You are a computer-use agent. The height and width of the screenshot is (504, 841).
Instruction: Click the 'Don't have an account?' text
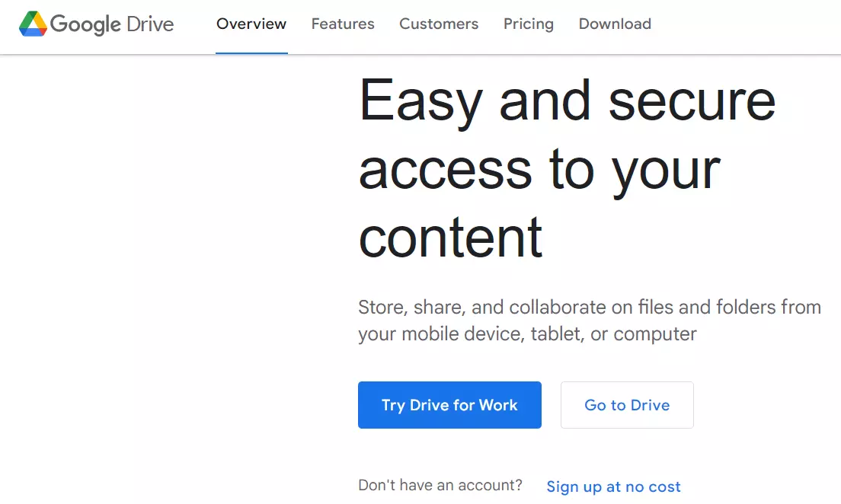coord(440,485)
